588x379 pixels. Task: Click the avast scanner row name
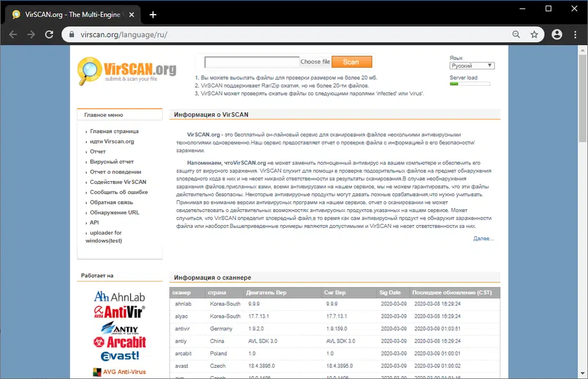click(x=182, y=366)
